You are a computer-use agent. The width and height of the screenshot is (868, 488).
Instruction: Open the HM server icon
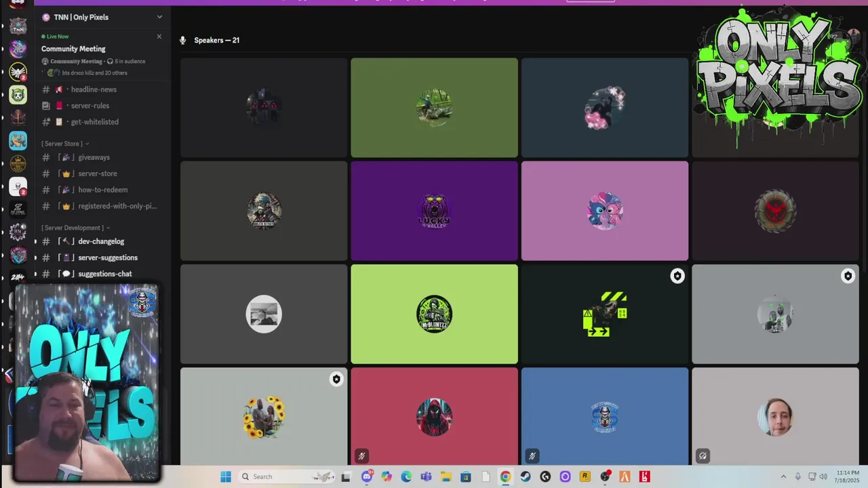(x=18, y=232)
